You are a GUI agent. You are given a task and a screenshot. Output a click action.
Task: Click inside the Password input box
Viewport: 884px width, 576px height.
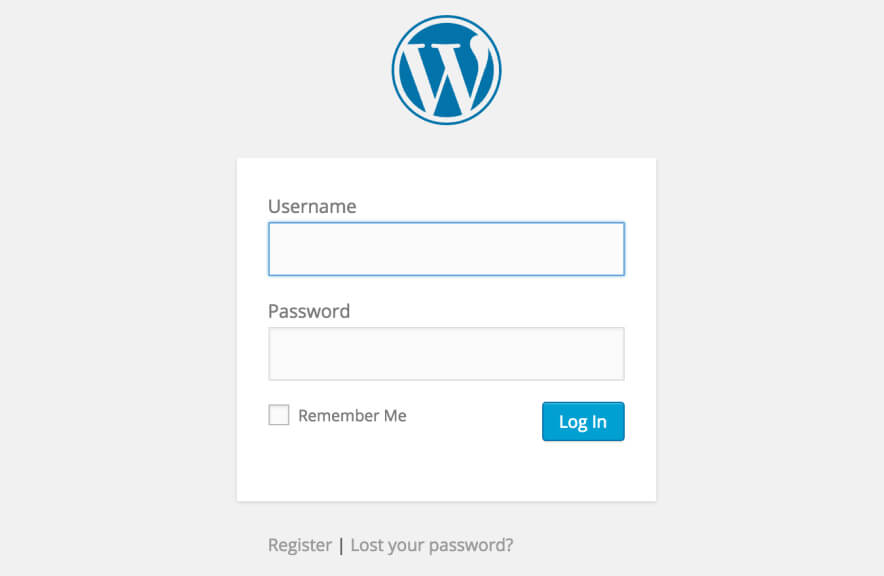point(446,354)
